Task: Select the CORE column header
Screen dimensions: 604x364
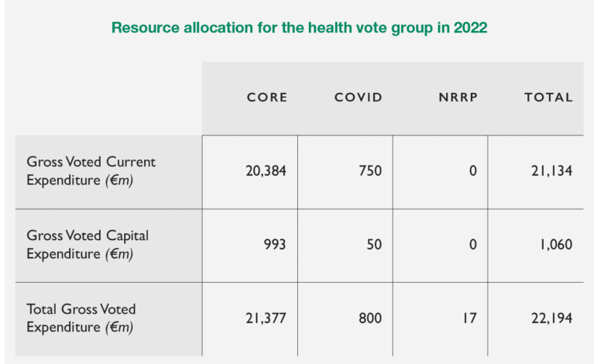Action: click(267, 98)
